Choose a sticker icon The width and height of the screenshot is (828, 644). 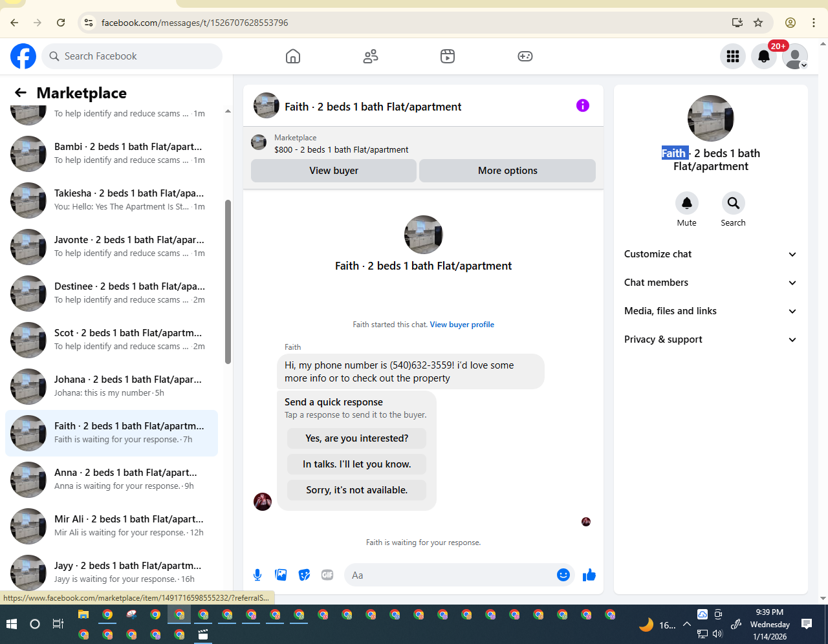click(304, 575)
